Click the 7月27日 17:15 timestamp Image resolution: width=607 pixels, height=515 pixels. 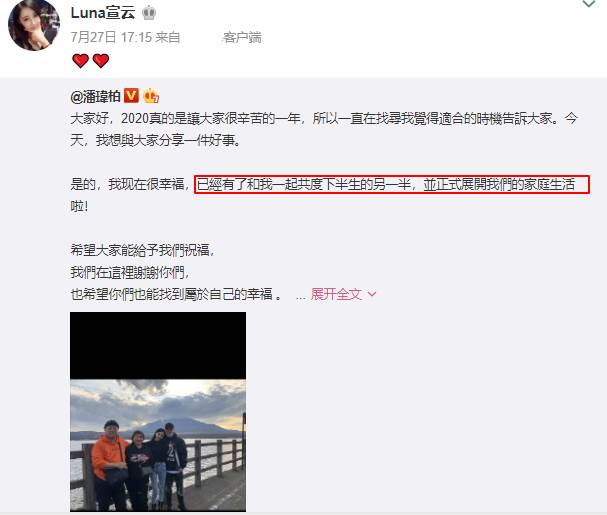click(x=111, y=37)
